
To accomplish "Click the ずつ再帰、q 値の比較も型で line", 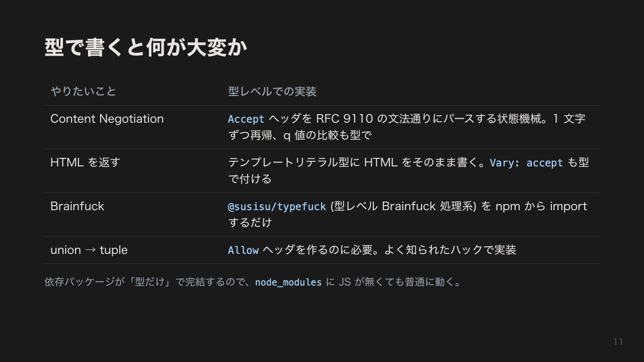I will tap(300, 135).
